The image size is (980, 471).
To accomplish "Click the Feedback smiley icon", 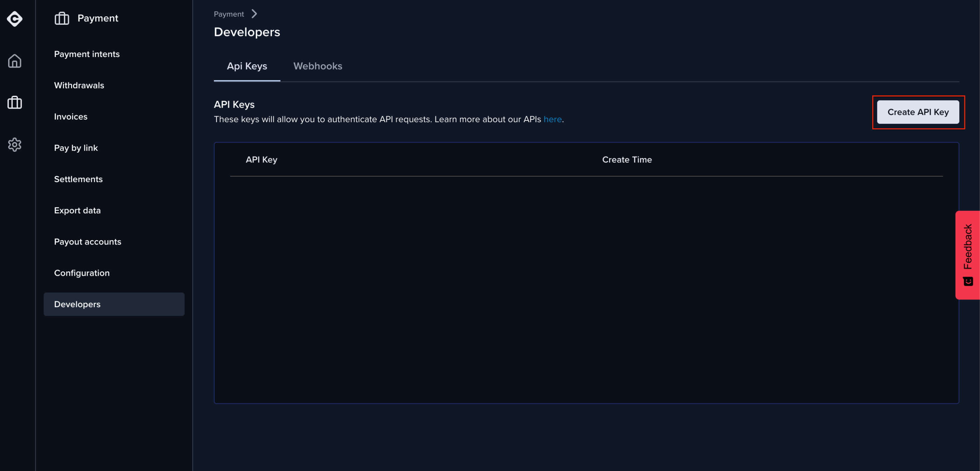I will coord(968,281).
